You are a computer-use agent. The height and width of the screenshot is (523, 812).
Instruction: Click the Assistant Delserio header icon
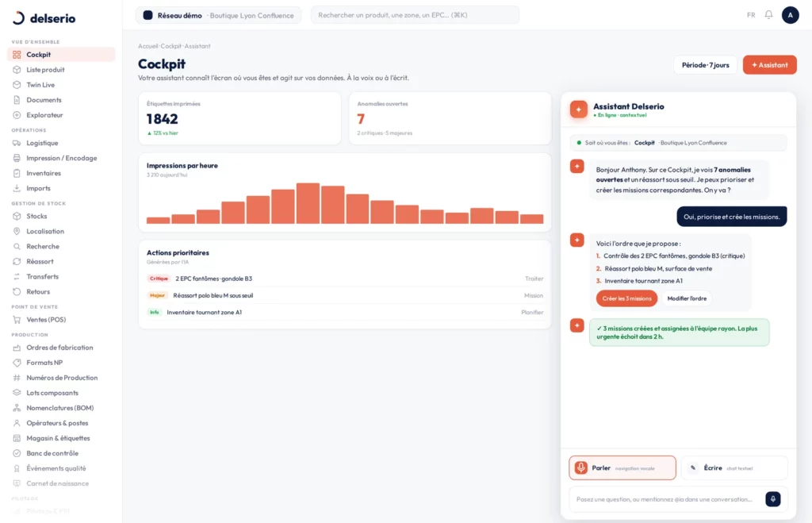(578, 110)
